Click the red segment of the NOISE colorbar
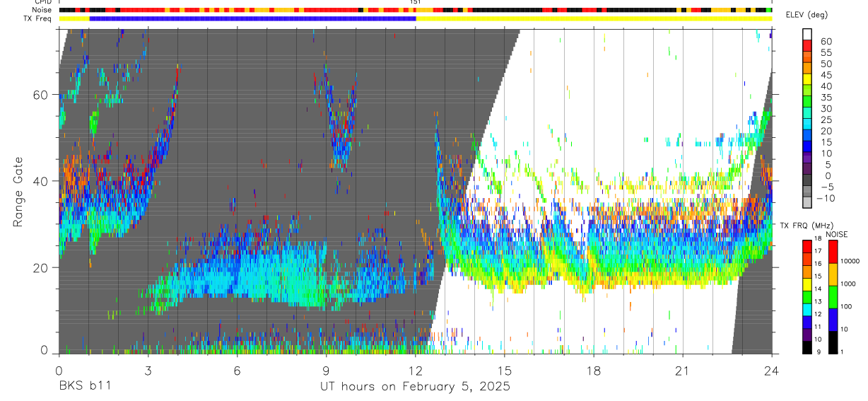The width and height of the screenshot is (868, 401). [x=833, y=252]
